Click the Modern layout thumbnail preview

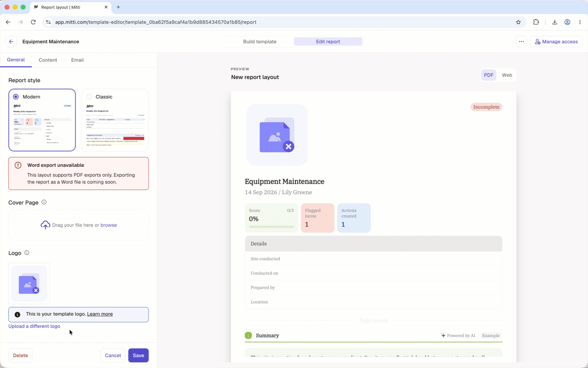point(42,125)
